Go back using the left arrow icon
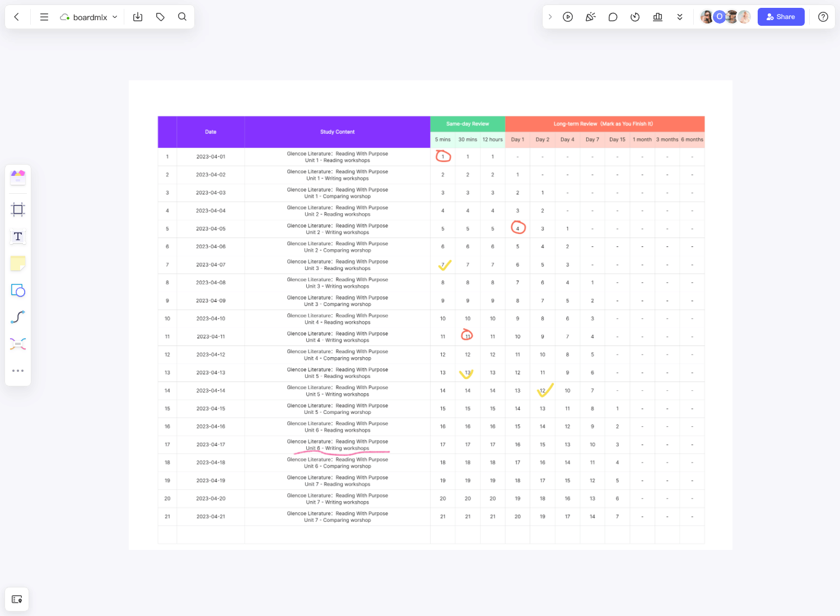The height and width of the screenshot is (616, 840). (x=17, y=17)
